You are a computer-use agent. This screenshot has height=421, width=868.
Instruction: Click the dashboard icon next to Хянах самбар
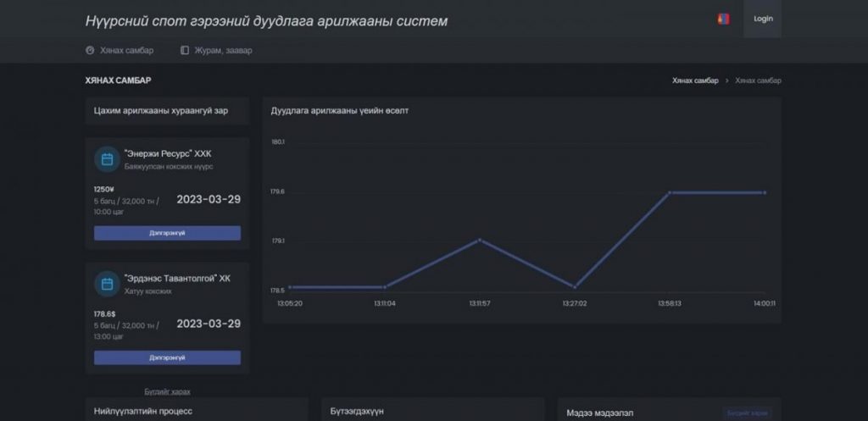click(90, 50)
